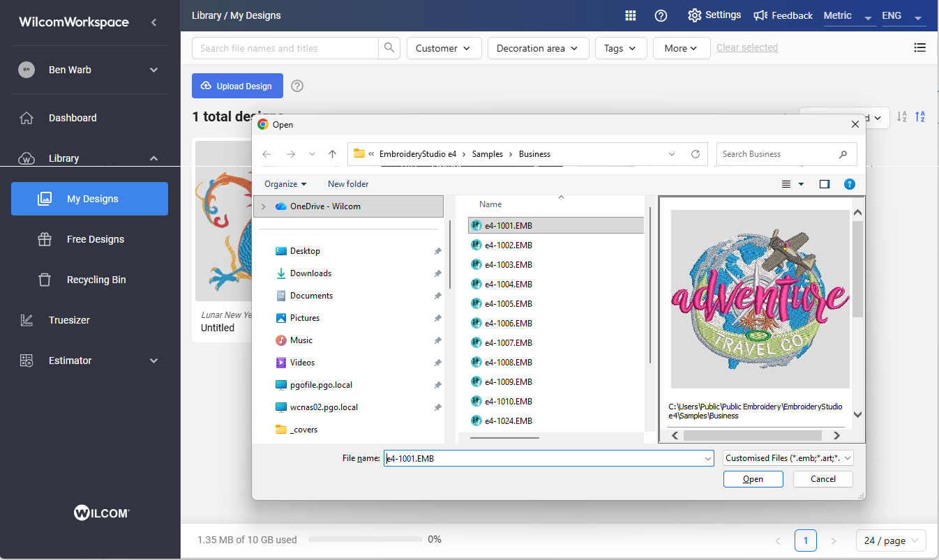Open Free Designs in sidebar
Image resolution: width=939 pixels, height=560 pixels.
click(96, 239)
